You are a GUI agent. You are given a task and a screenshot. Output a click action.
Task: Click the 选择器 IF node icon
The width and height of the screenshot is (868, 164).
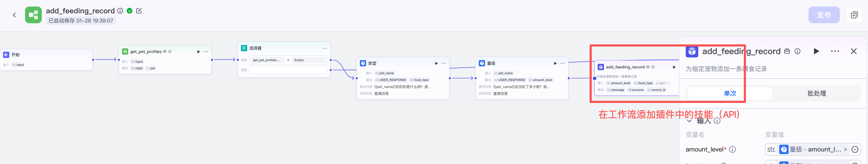click(x=244, y=48)
